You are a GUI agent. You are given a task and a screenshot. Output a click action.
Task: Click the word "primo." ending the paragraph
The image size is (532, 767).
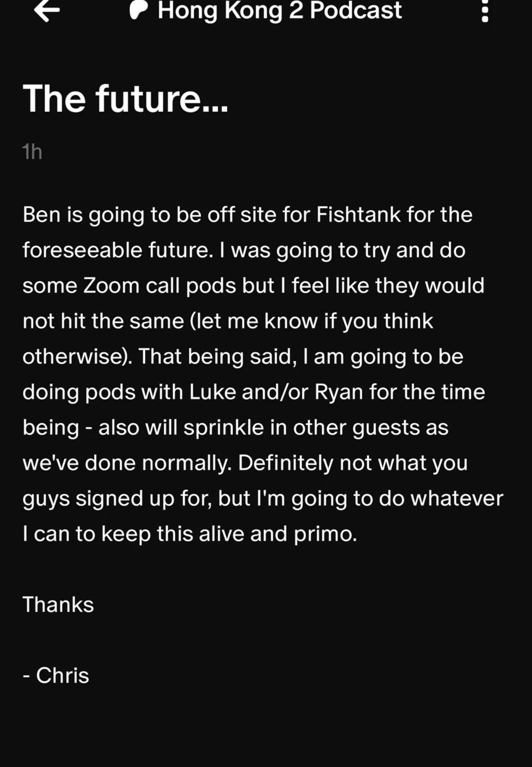pyautogui.click(x=325, y=535)
